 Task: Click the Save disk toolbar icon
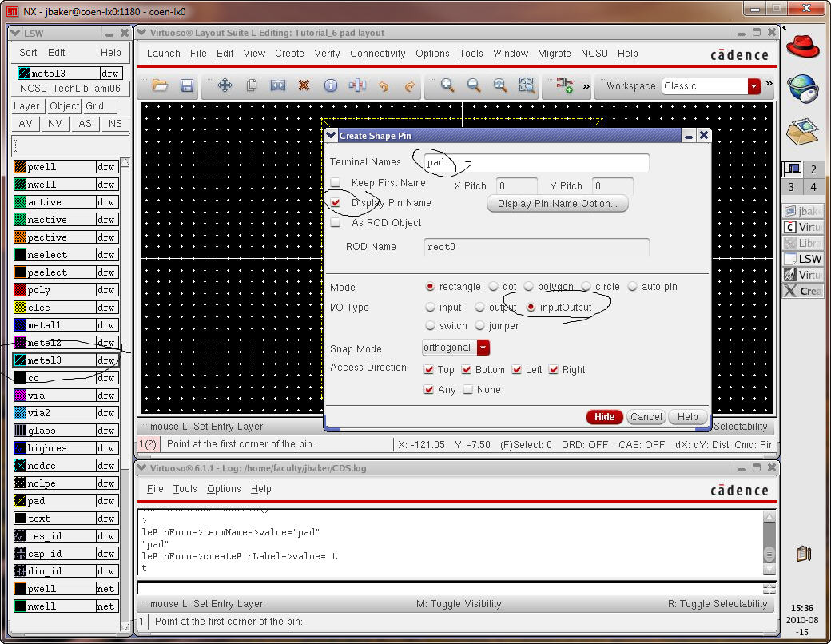186,85
